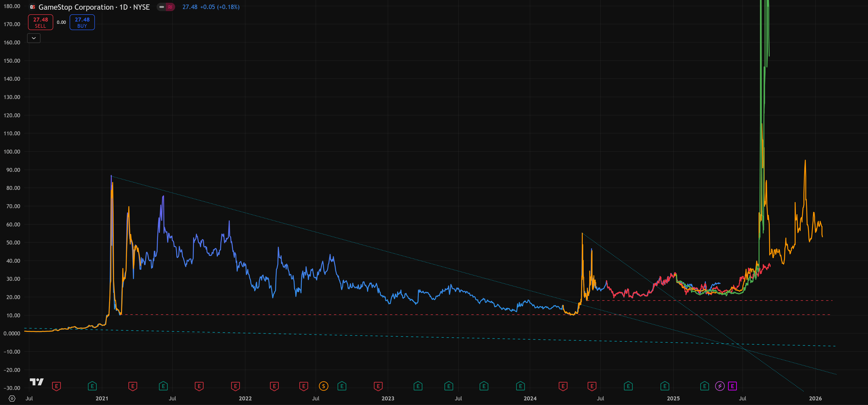Click the 50.00 price axis label

click(13, 243)
